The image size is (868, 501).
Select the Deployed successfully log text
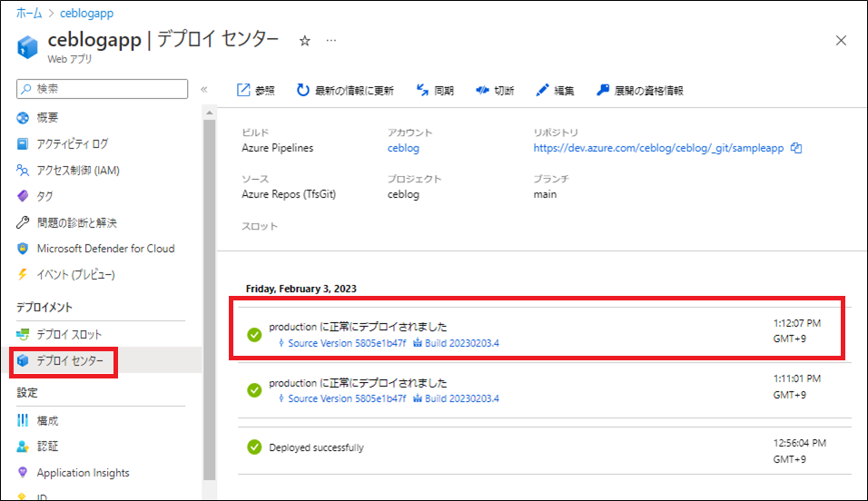point(316,447)
